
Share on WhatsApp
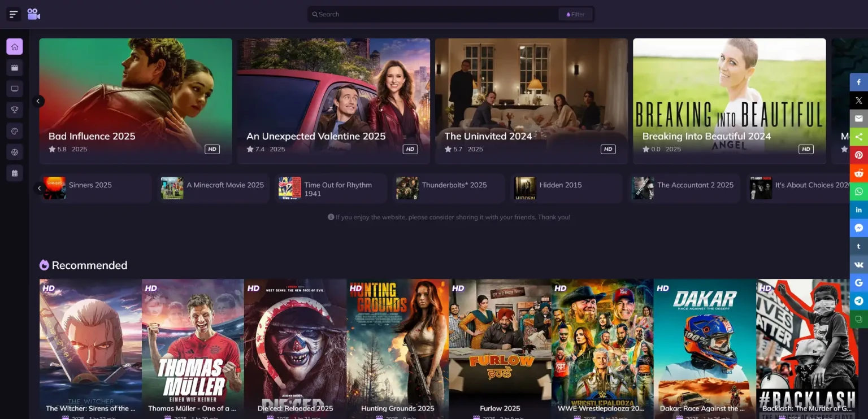click(859, 191)
